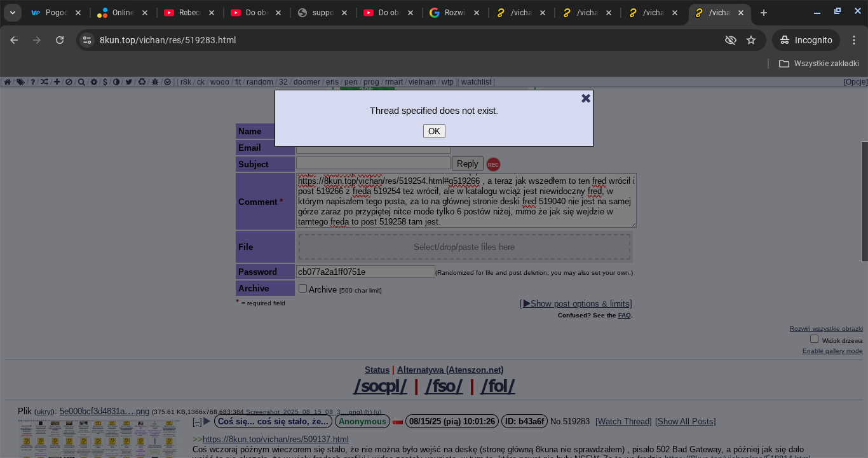Viewport: 868px width, 458px height.
Task: Click Enable gallery mode link
Action: (x=832, y=351)
